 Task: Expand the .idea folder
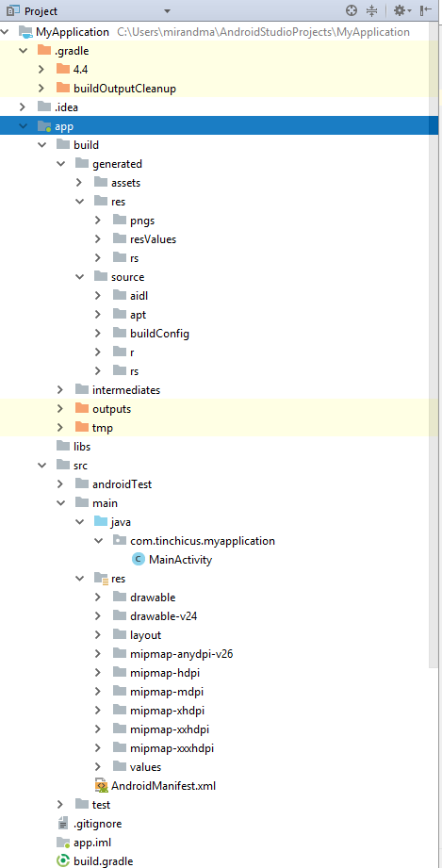(23, 106)
